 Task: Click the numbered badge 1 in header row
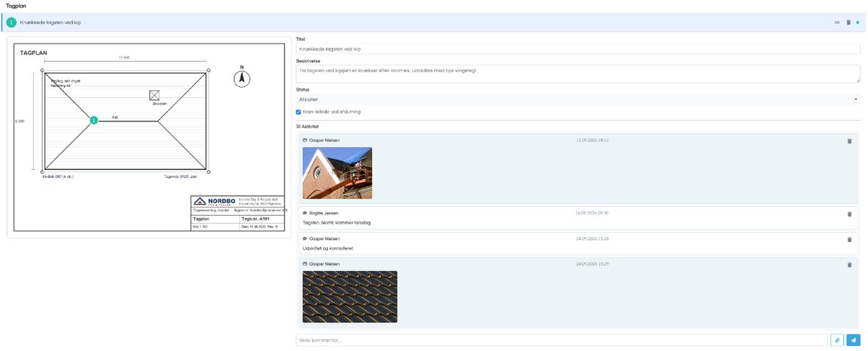[x=12, y=23]
